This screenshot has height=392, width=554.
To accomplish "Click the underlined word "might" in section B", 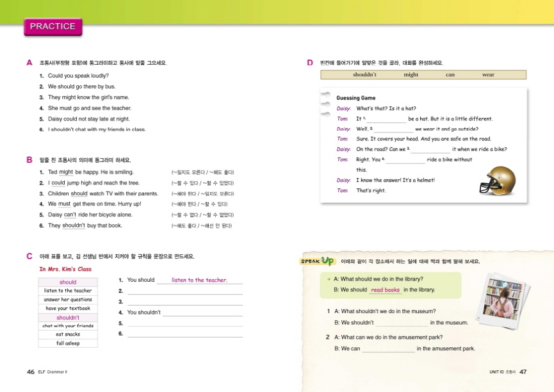I will [65, 172].
